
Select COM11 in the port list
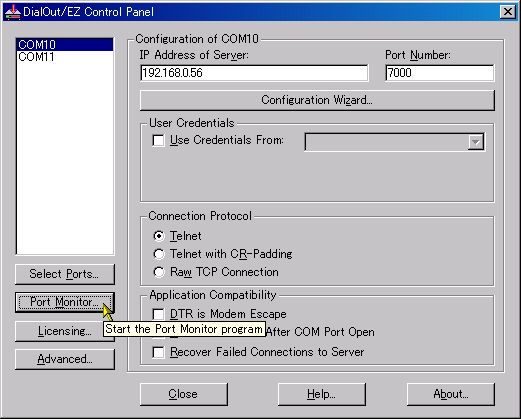(65, 57)
